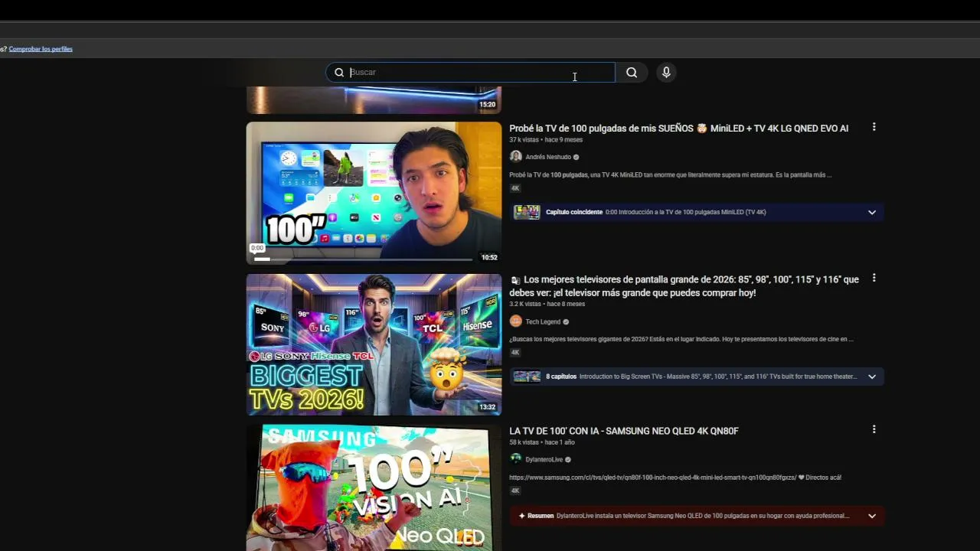Click the "8 capítulos" chapter thumbnail
980x551 pixels.
point(527,377)
